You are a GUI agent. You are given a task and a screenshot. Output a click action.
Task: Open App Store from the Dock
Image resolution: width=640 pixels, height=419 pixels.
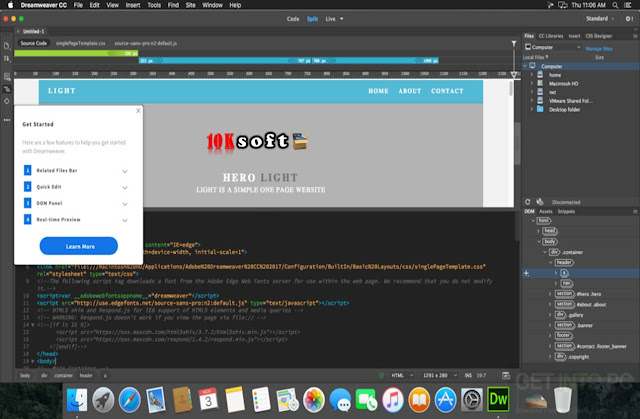445,400
